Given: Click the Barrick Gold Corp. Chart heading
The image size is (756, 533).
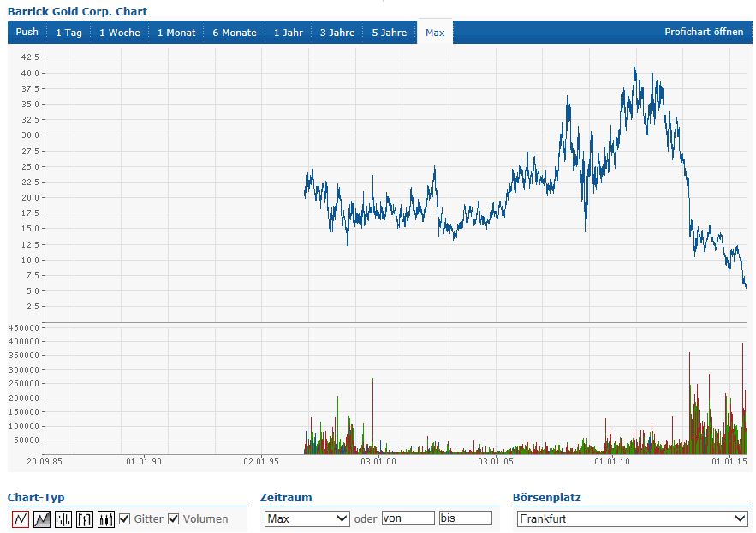Looking at the screenshot, I should point(77,11).
